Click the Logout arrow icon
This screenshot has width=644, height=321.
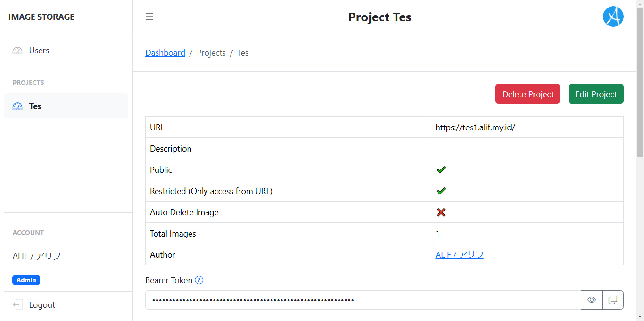point(17,305)
